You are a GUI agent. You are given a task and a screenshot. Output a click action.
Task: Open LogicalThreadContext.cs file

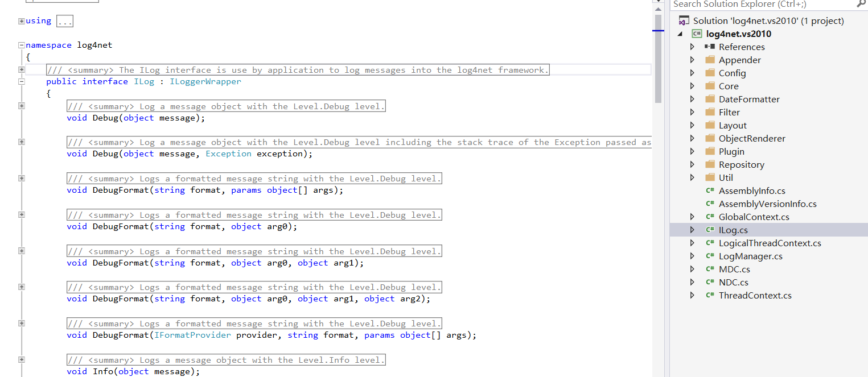[x=770, y=243]
